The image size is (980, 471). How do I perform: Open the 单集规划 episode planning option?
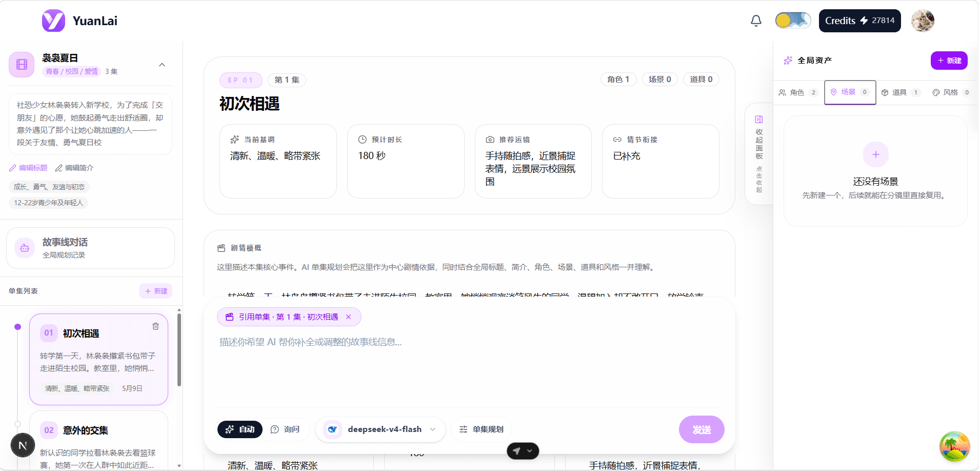(482, 429)
